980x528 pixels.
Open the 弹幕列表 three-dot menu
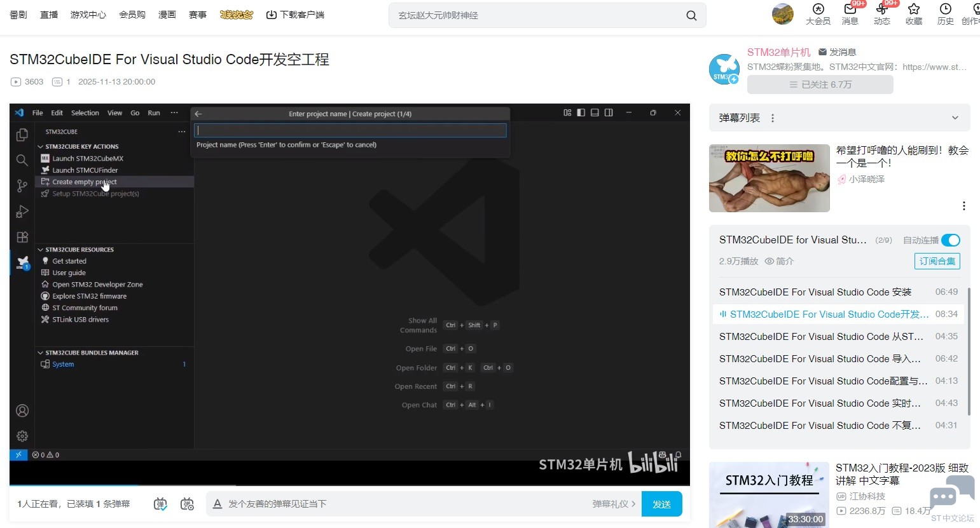tap(773, 118)
